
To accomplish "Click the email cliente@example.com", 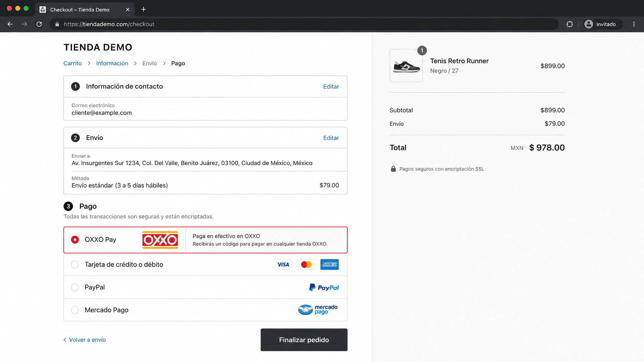I will 102,113.
